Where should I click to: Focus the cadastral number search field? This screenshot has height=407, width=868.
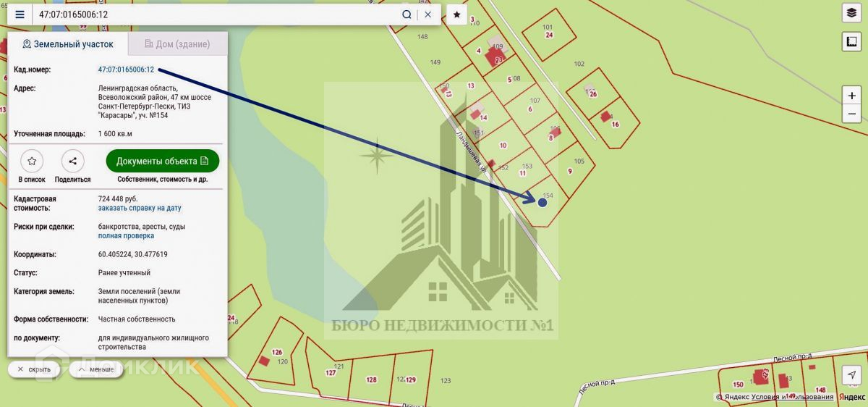pyautogui.click(x=216, y=14)
